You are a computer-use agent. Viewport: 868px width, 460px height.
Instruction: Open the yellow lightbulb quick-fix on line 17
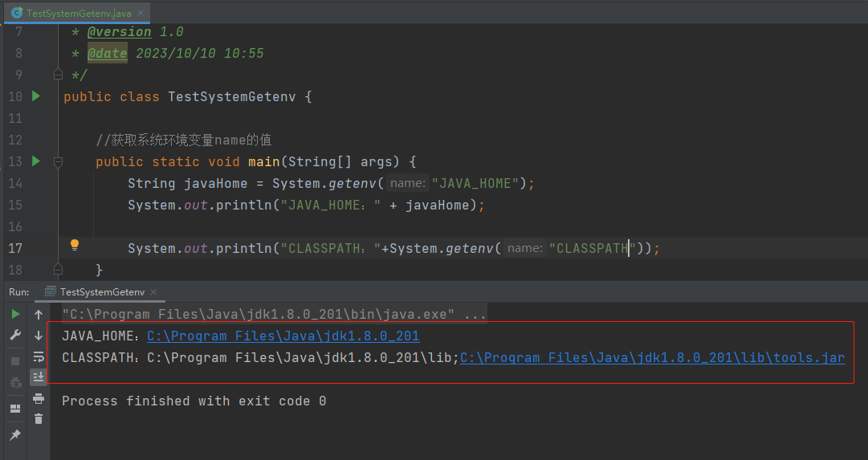[x=75, y=245]
